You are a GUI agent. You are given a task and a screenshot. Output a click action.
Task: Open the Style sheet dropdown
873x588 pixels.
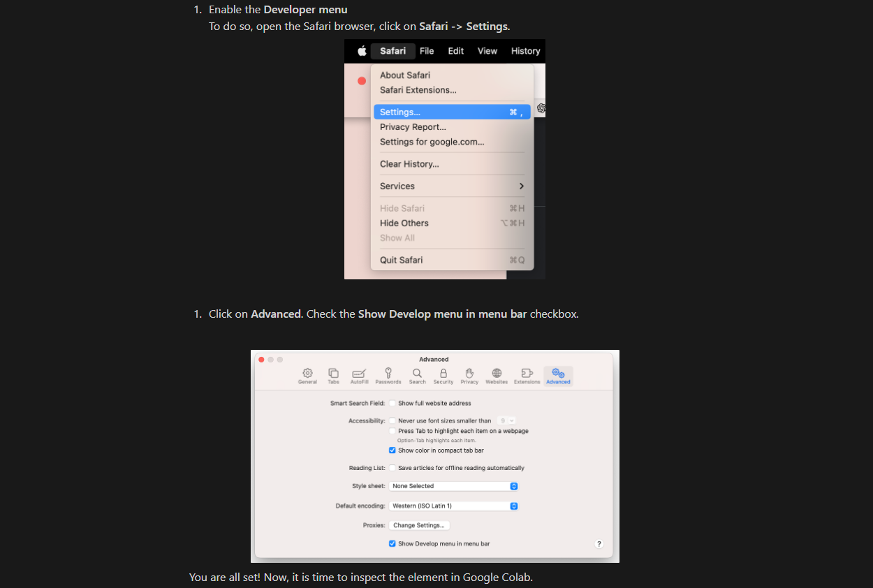453,486
